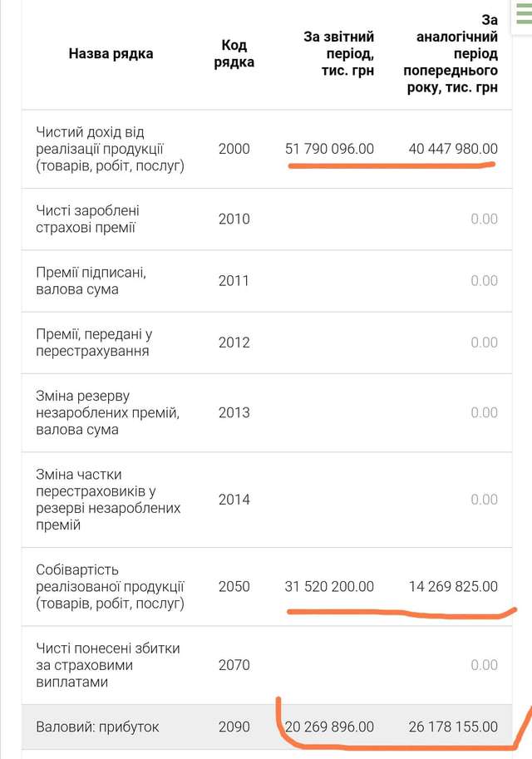532x759 pixels.
Task: Select the value 14 269 825.00
Action: click(453, 587)
